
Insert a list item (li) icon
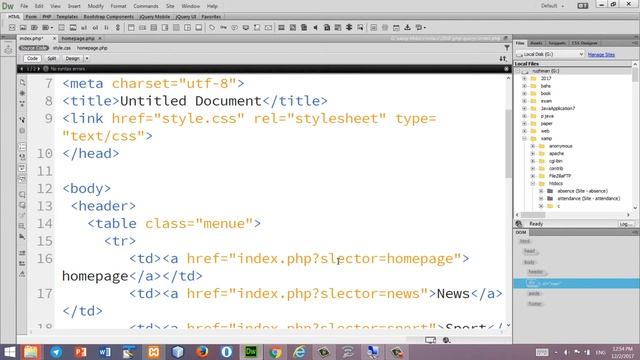[106, 27]
